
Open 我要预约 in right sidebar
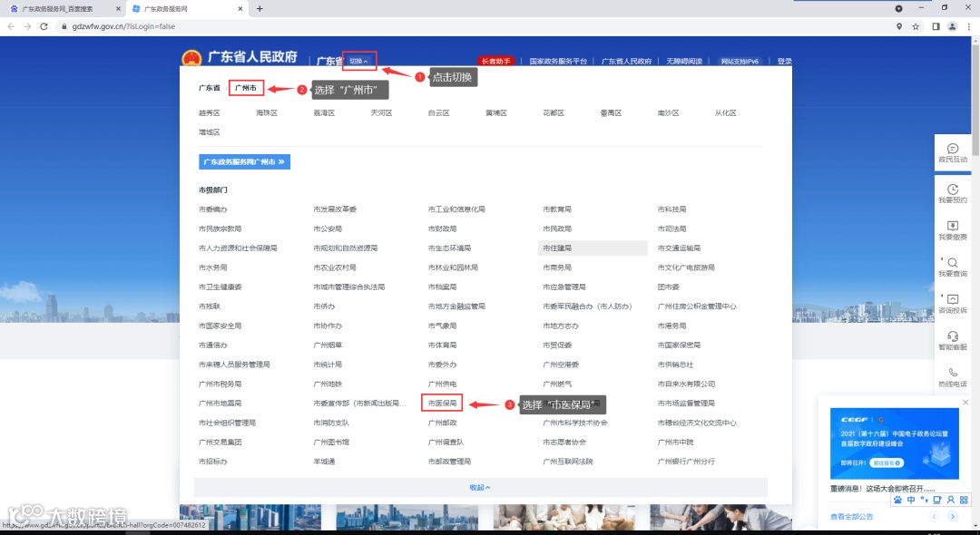click(x=953, y=193)
